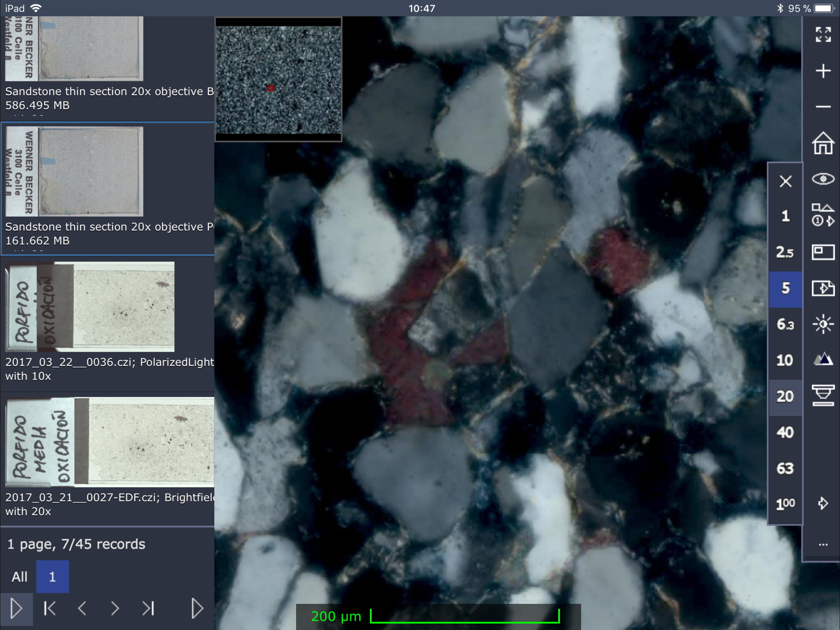Viewport: 840px width, 630px height.
Task: Open the 2017_03_22__0036.czi PolarizedLight thumbnail
Action: click(x=89, y=306)
